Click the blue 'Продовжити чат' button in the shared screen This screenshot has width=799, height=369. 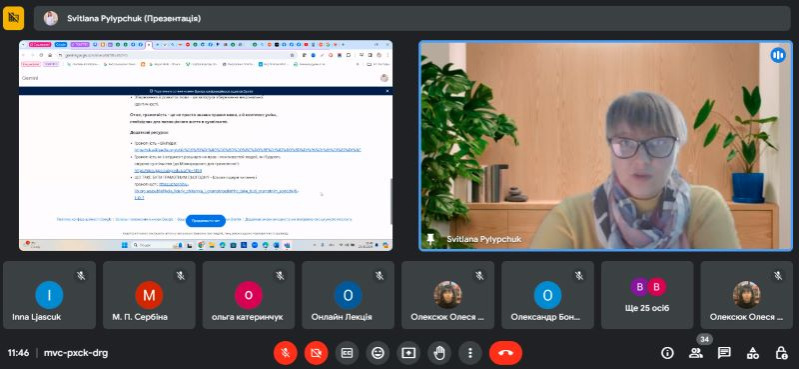tap(205, 221)
